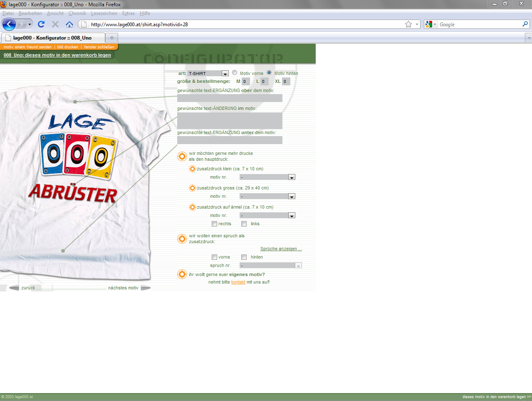Select the lage000 - Konfigurator tab

coord(53,37)
